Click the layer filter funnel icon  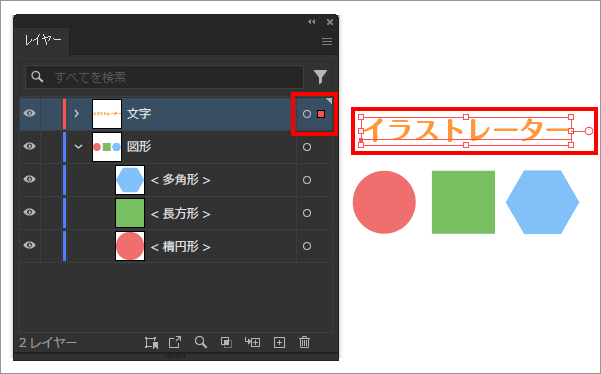(x=320, y=77)
